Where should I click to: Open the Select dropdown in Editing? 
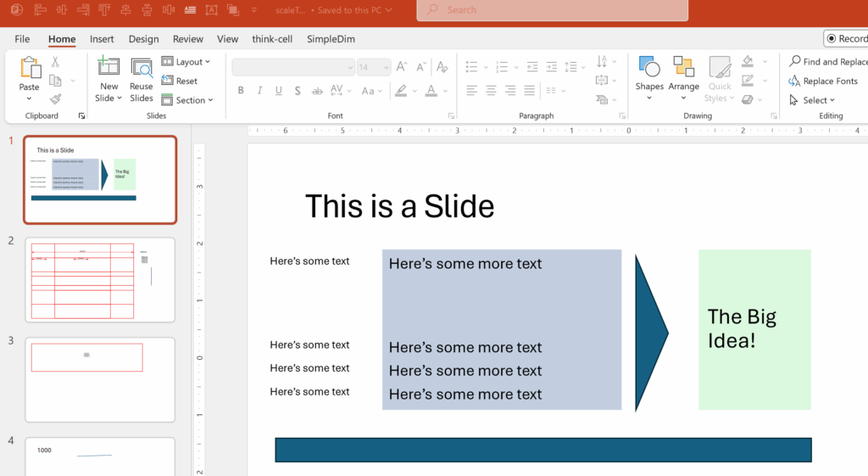click(x=811, y=100)
